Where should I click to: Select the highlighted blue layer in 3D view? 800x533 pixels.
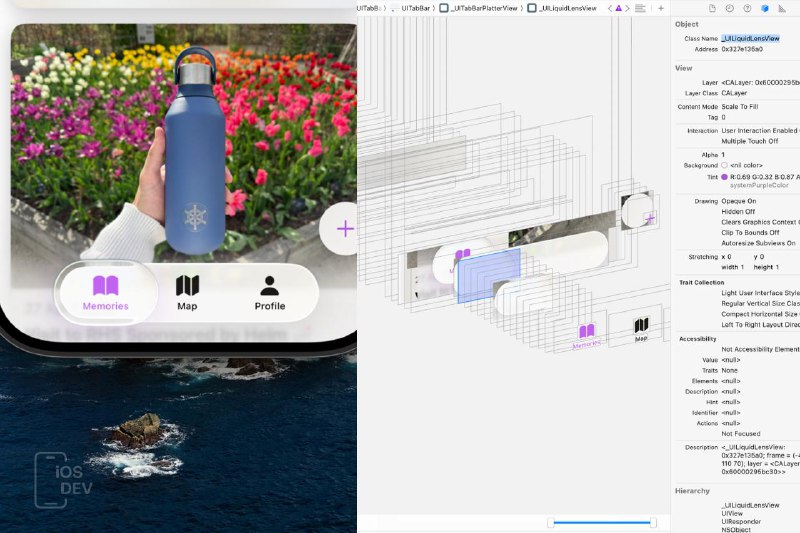coord(488,275)
